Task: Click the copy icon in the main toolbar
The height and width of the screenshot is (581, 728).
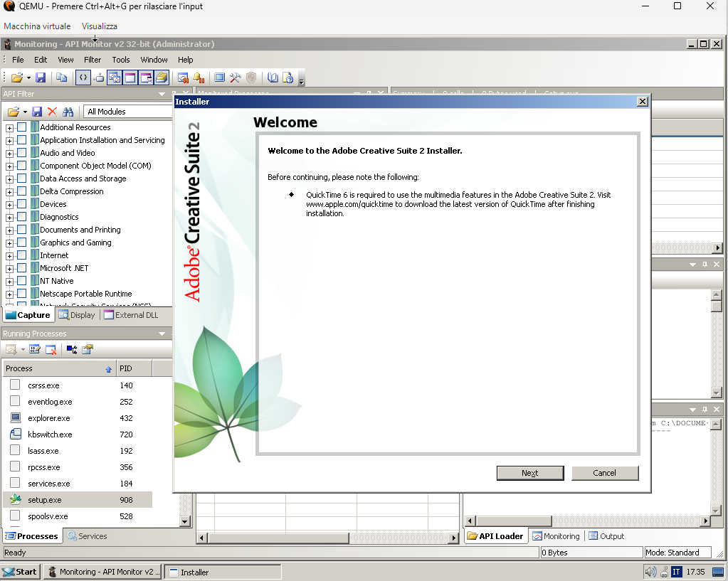Action: [x=62, y=78]
